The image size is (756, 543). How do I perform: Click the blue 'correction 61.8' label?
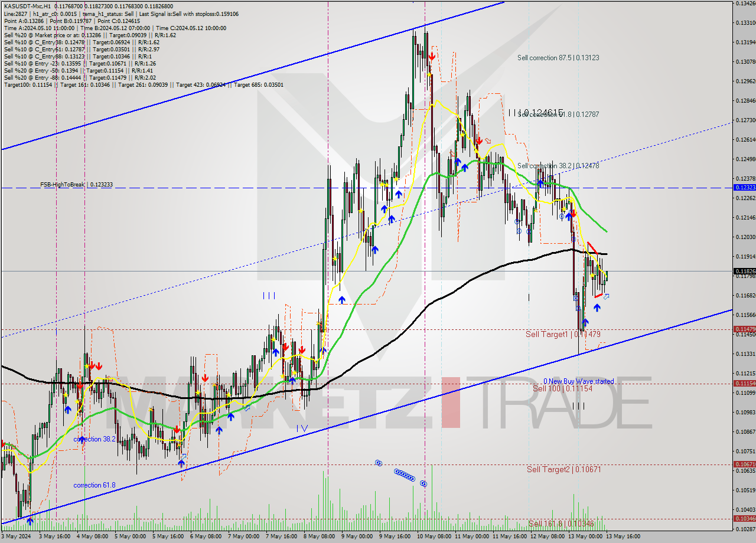point(94,485)
